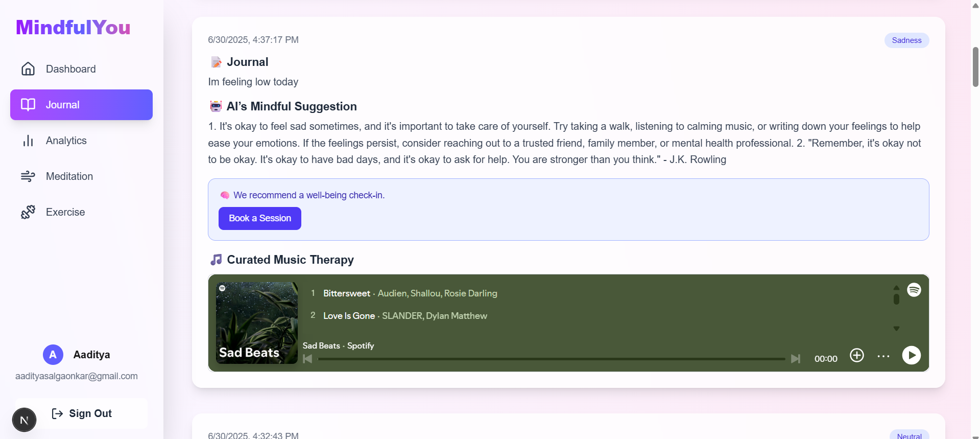Click the timestamp 6/30/2025, 4:37:17 PM

[253, 40]
